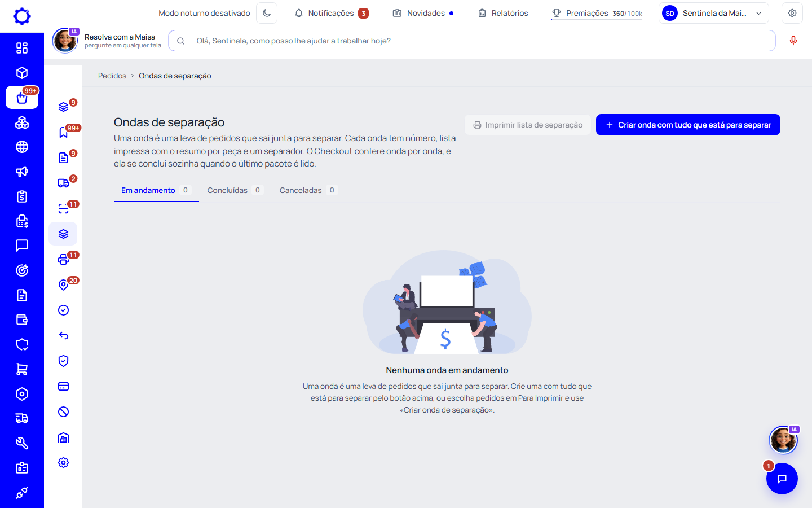
Task: Select the Em andamento tab
Action: click(156, 190)
